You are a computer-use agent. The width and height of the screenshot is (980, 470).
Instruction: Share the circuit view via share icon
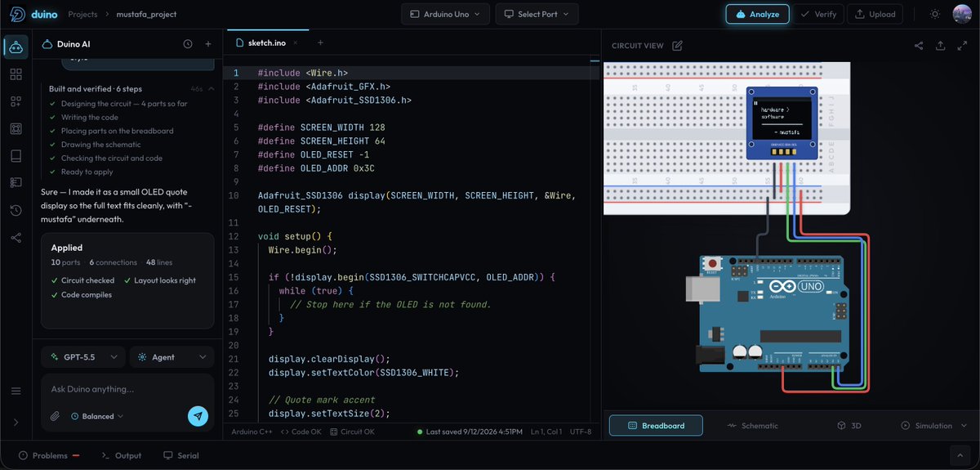point(919,46)
